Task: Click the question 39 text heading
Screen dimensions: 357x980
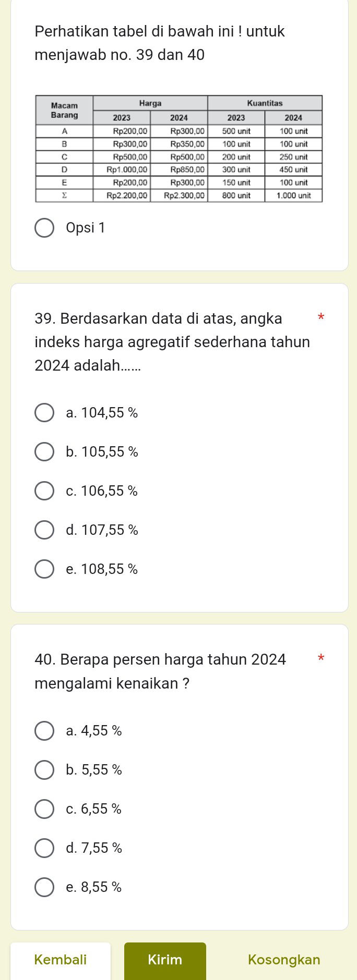Action: coord(172,341)
